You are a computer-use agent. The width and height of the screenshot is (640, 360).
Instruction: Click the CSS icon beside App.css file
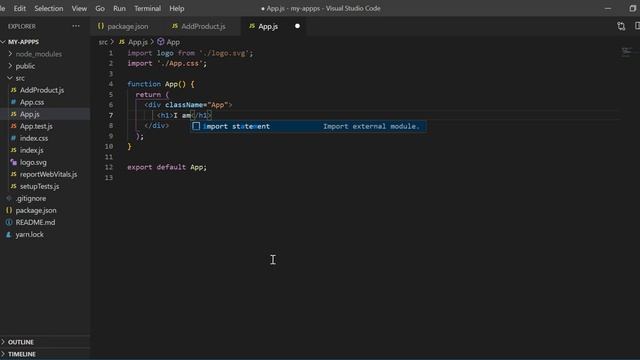tap(13, 102)
